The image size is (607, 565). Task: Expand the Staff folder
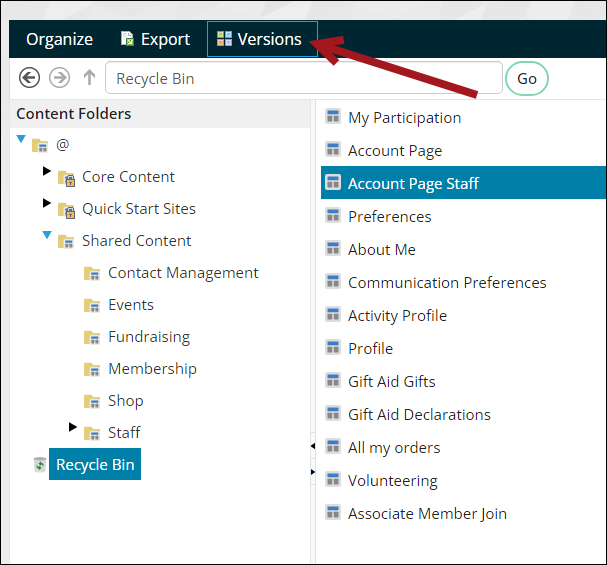(x=73, y=426)
